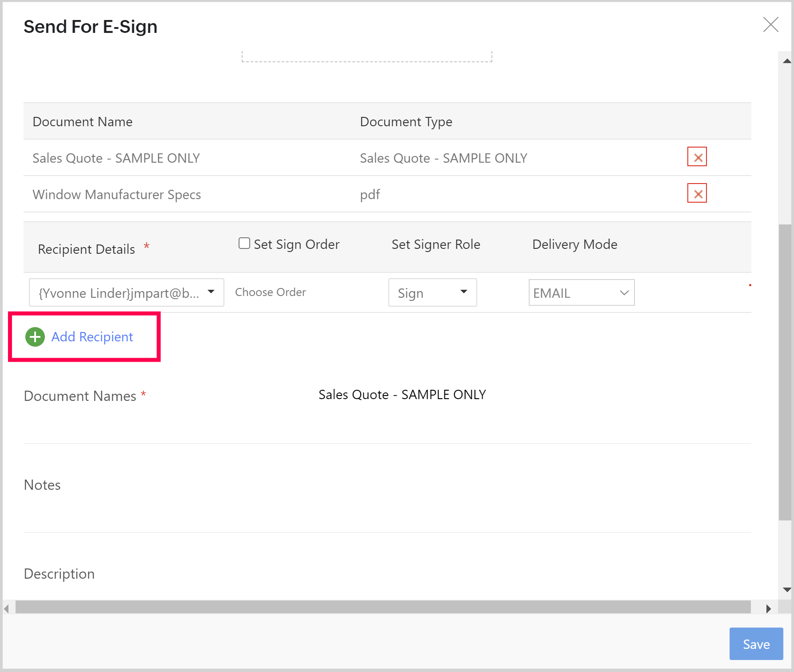Click the green plus Add Recipient icon
This screenshot has height=672, width=794.
pos(35,337)
